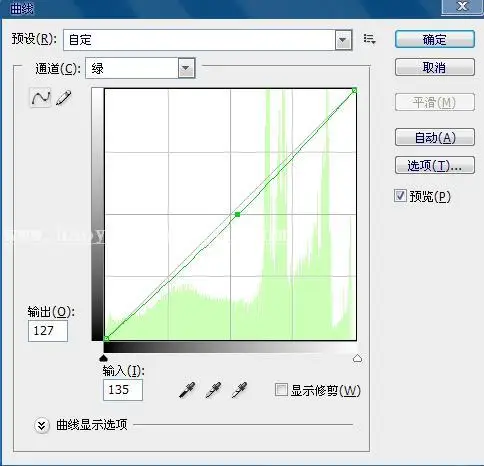Open the 通道 channel dropdown showing 绿

click(140, 68)
